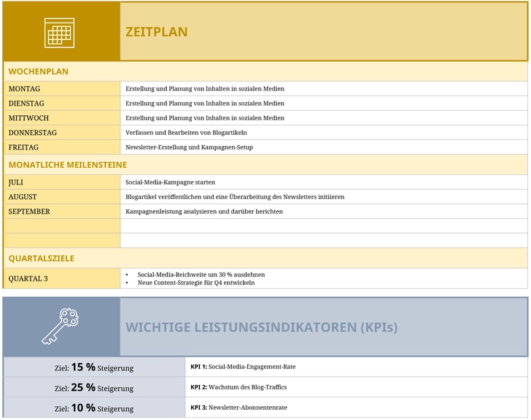
Task: Click the Montag task description cell
Action: coord(324,89)
